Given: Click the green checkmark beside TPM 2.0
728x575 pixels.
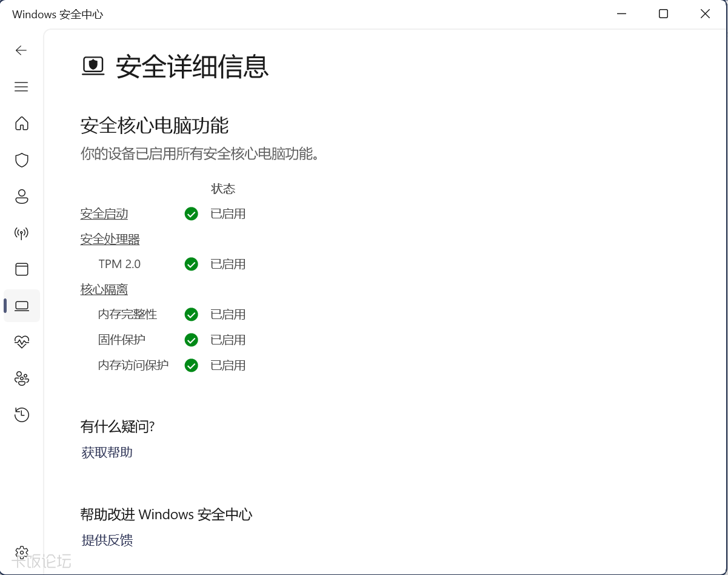Looking at the screenshot, I should point(191,264).
